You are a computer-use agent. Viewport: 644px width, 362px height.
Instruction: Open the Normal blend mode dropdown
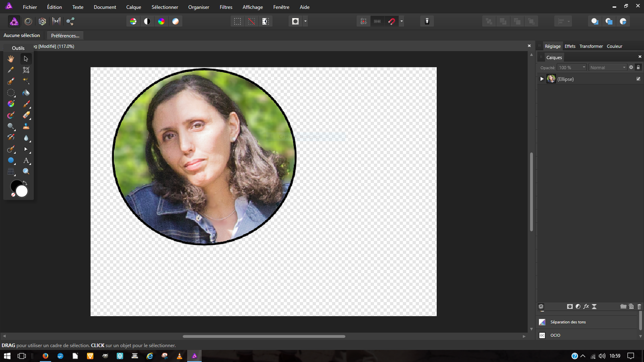pyautogui.click(x=608, y=67)
